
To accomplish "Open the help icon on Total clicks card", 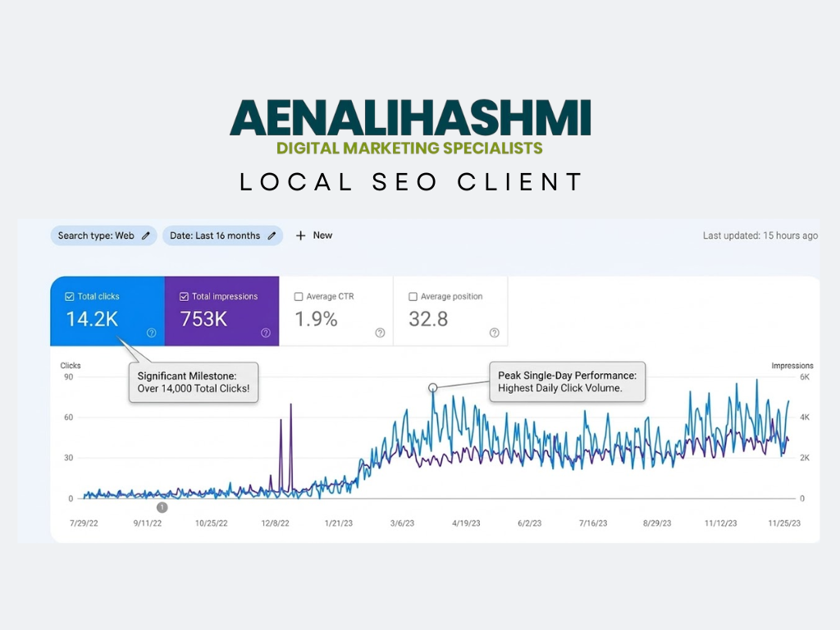I will [x=151, y=333].
